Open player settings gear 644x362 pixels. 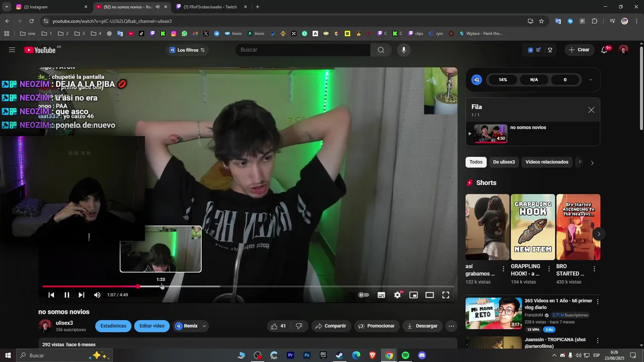point(397,295)
